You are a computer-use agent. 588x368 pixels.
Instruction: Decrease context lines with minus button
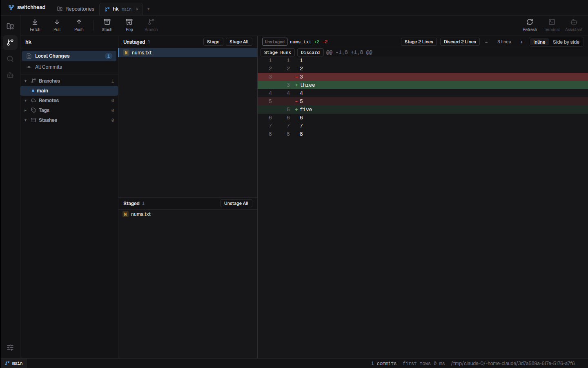pyautogui.click(x=486, y=42)
